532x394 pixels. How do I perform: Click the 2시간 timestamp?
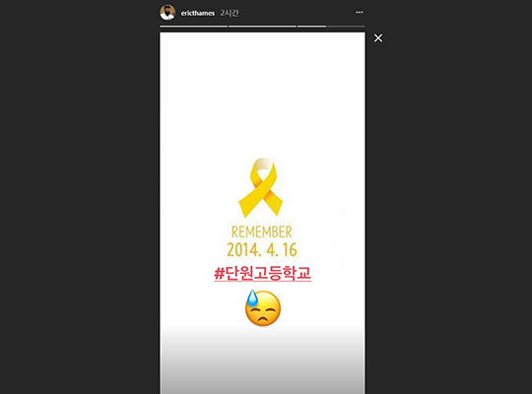tap(229, 13)
